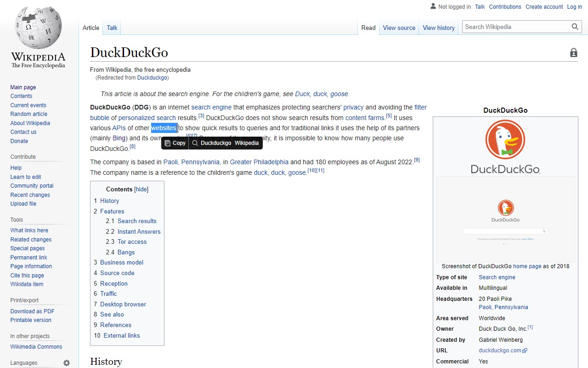Viewport: 588px width, 368px height.
Task: Click Contact us in sidebar
Action: click(23, 132)
